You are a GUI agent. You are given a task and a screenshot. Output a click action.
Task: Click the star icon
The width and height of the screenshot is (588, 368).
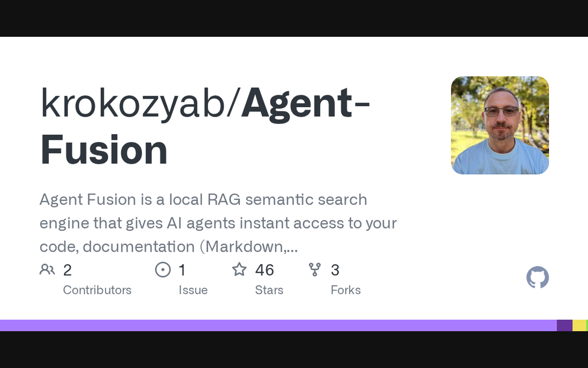click(239, 270)
